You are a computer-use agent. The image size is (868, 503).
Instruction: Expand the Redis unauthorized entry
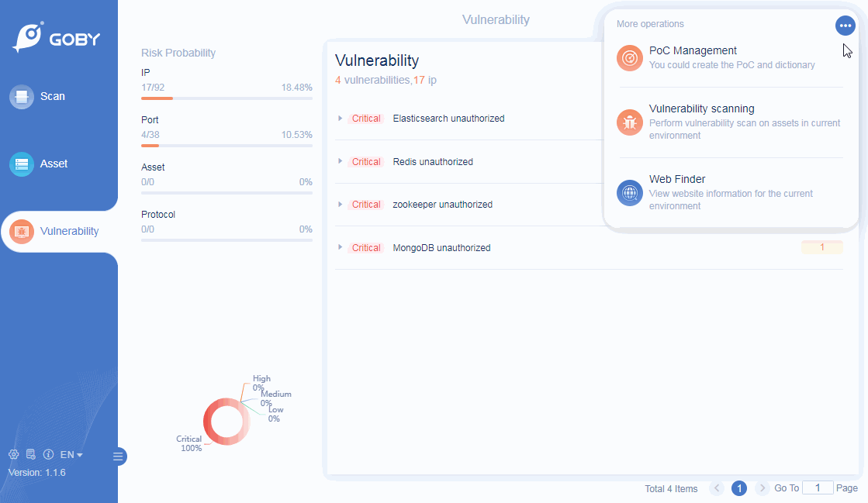(340, 161)
